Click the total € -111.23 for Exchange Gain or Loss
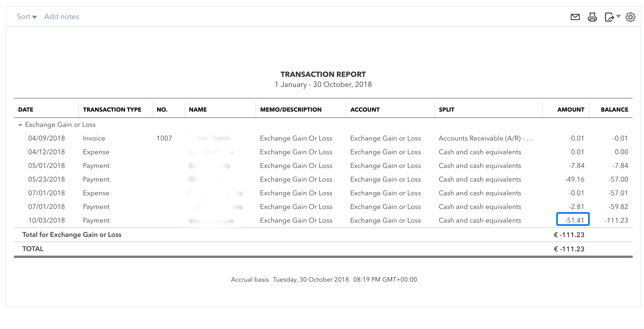This screenshot has width=644, height=329. tap(569, 235)
